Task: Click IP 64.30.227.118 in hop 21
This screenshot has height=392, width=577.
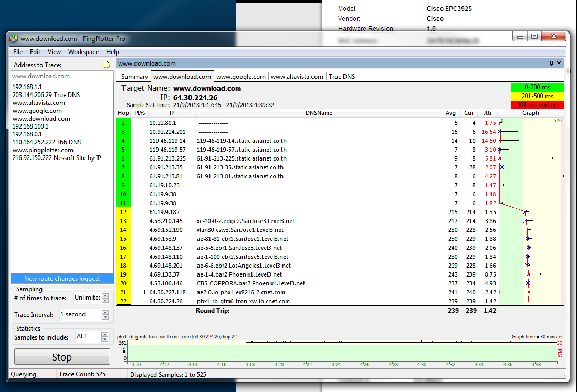Action: click(x=167, y=292)
